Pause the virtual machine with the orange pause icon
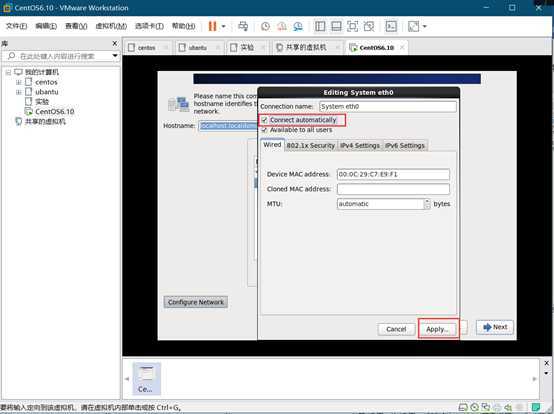This screenshot has width=554, height=414. tap(212, 26)
